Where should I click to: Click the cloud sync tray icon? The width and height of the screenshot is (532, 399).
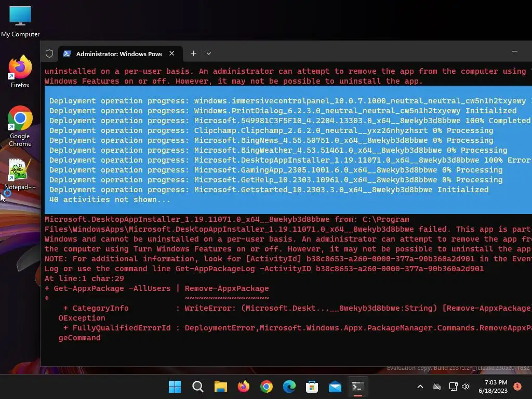click(x=437, y=387)
